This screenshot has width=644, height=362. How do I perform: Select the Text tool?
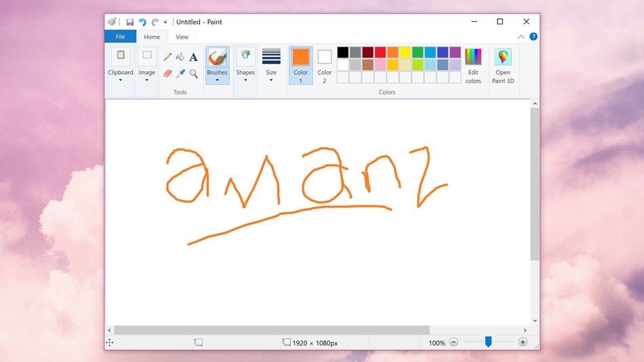pos(193,57)
